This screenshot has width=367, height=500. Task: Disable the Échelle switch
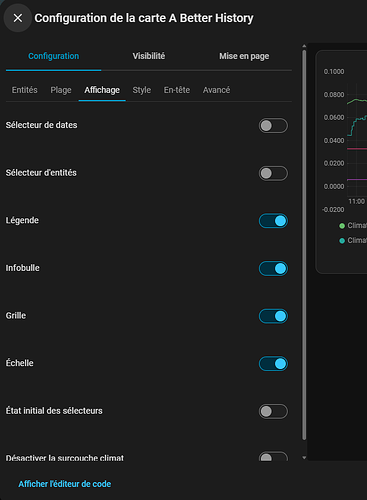coord(273,364)
